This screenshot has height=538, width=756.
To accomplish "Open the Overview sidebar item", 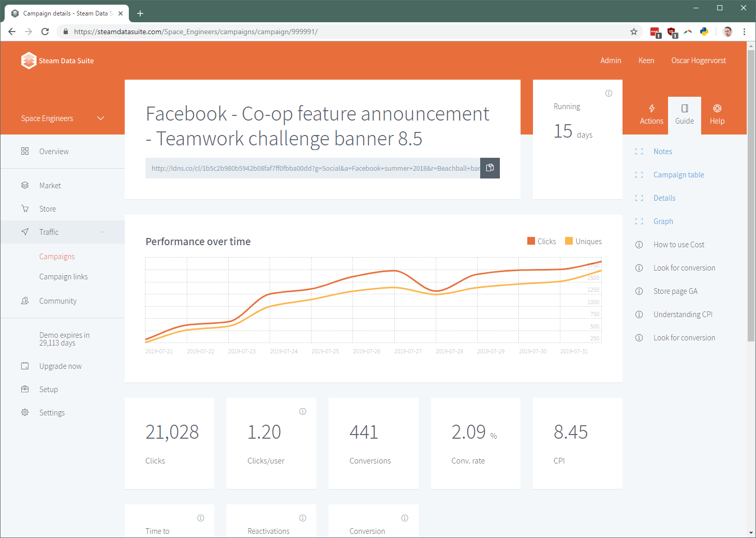I will point(63,152).
